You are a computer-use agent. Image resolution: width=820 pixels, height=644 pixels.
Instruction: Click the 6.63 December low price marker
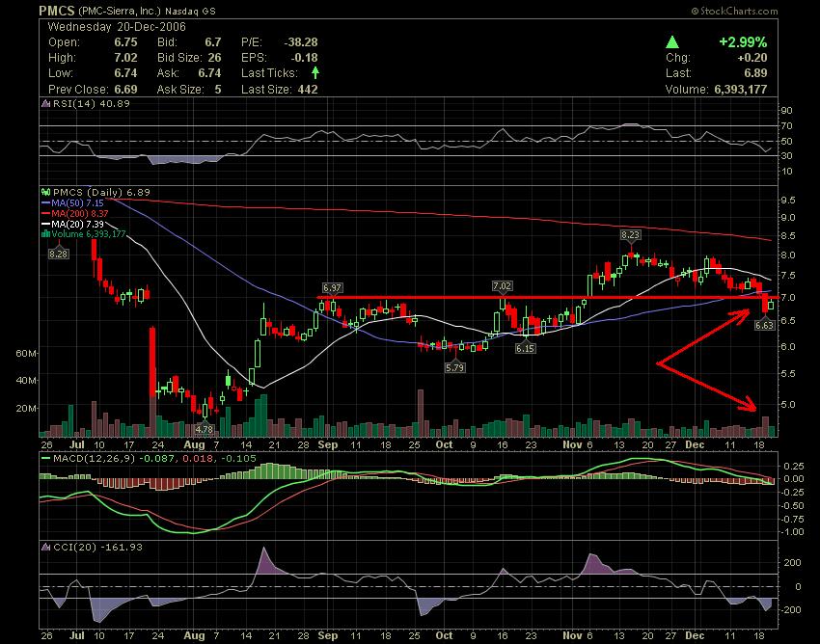point(765,325)
